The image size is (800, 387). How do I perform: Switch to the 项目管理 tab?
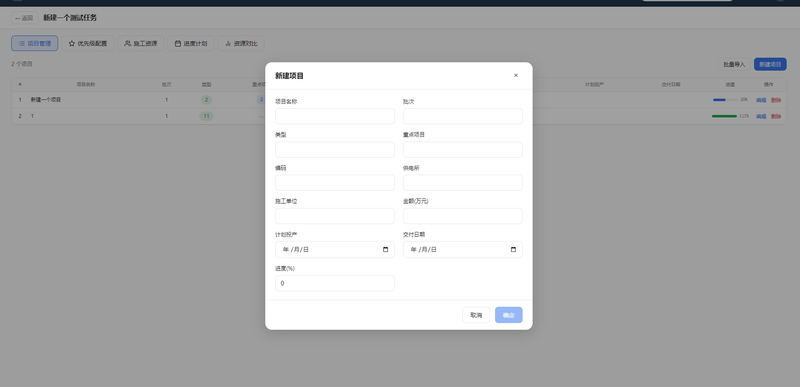(35, 43)
